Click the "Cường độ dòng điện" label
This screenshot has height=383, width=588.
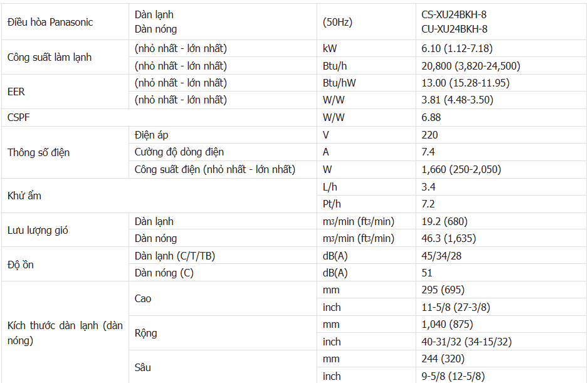(x=179, y=152)
